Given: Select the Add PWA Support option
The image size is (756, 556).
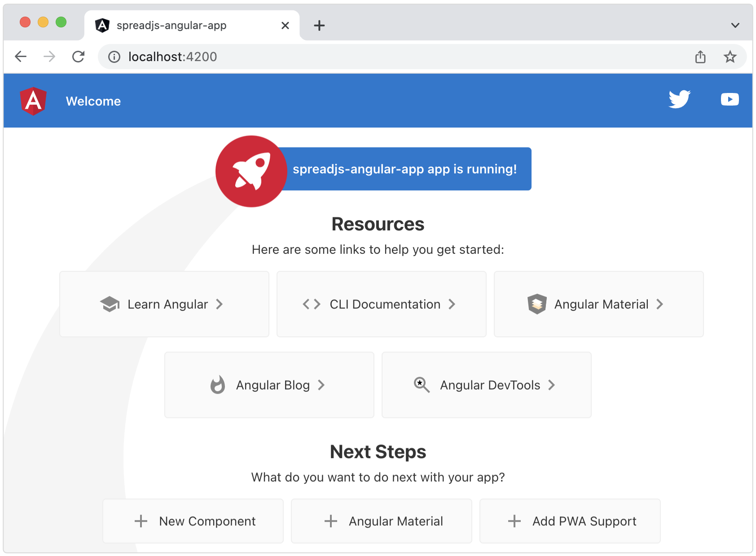Looking at the screenshot, I should click(570, 521).
